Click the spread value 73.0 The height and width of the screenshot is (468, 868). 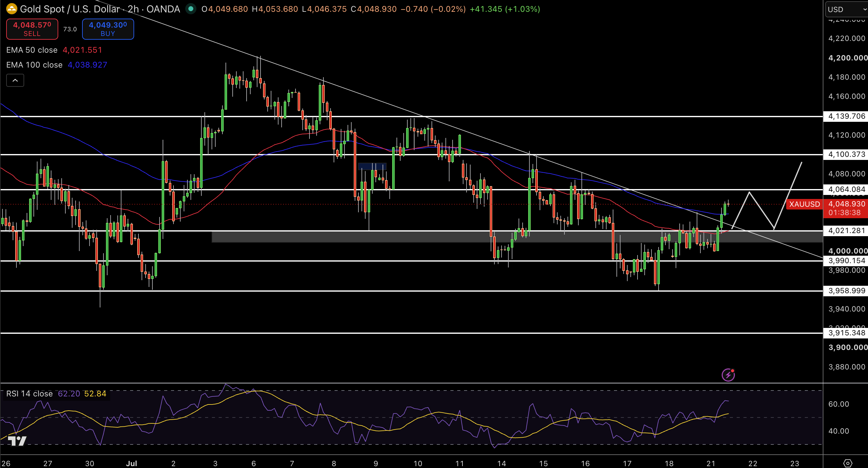70,29
